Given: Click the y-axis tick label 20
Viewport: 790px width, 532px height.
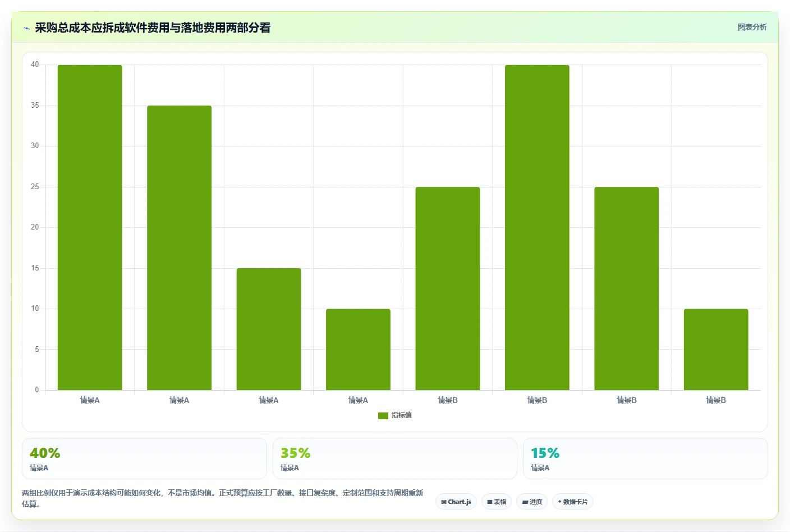Looking at the screenshot, I should point(35,227).
